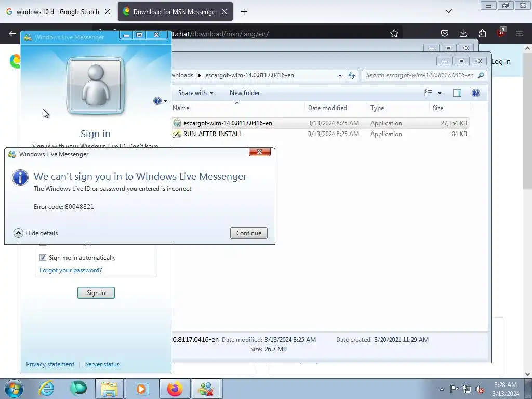Go back in Firefox
Screen dimensions: 532x399
click(x=12, y=33)
